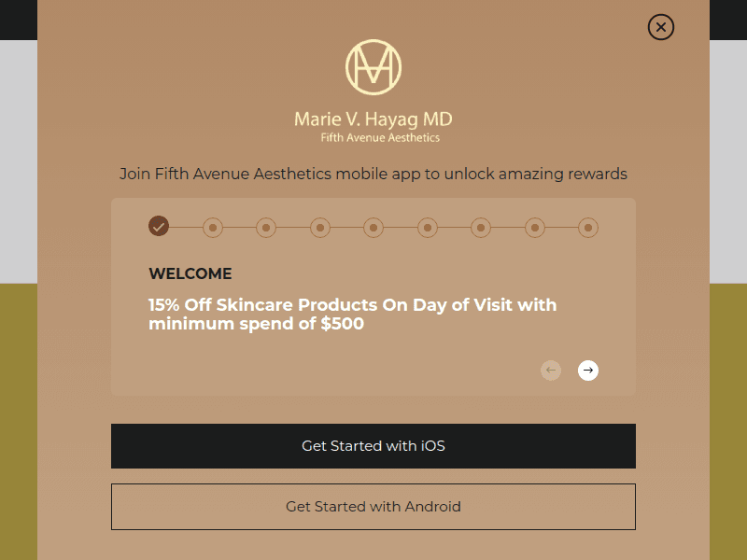Select the checked first step marker
The image size is (747, 560).
(x=159, y=226)
